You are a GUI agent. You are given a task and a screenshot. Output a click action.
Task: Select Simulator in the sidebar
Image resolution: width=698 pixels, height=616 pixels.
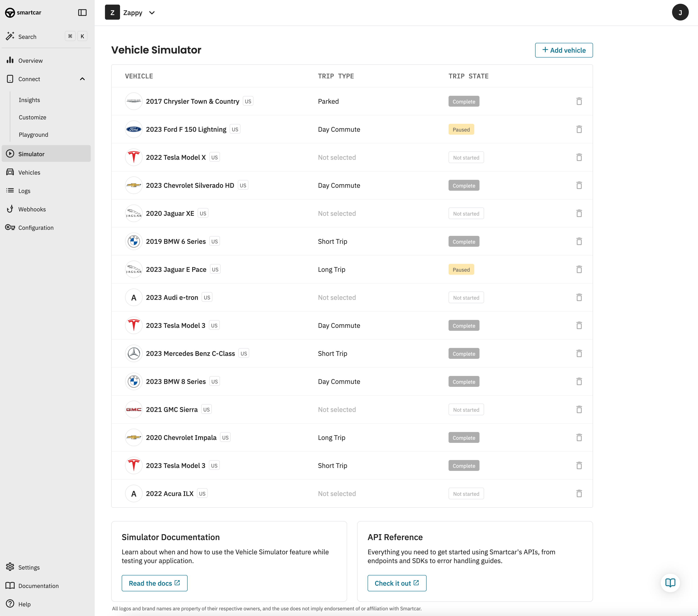click(x=46, y=154)
